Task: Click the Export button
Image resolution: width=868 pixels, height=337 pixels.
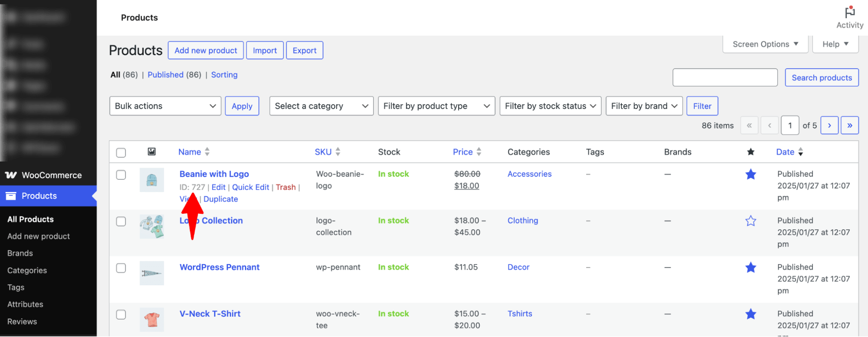Action: 304,50
